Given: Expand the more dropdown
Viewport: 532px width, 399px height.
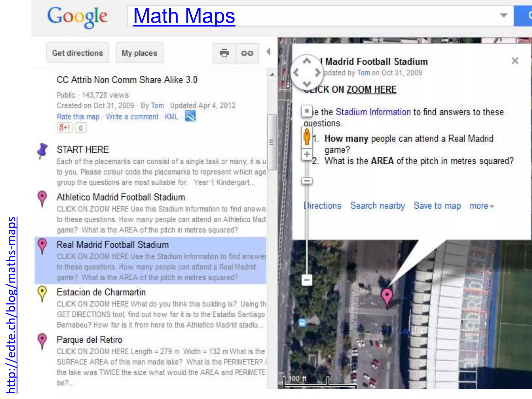Looking at the screenshot, I should point(482,206).
